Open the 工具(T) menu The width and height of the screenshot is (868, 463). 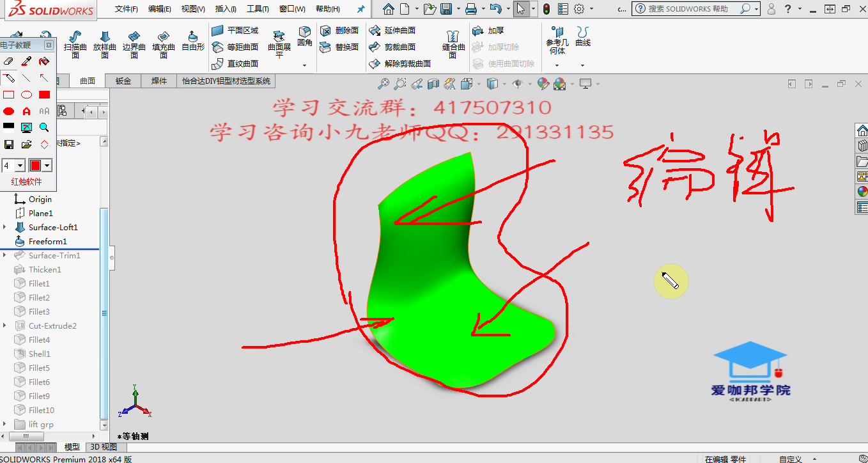[259, 9]
